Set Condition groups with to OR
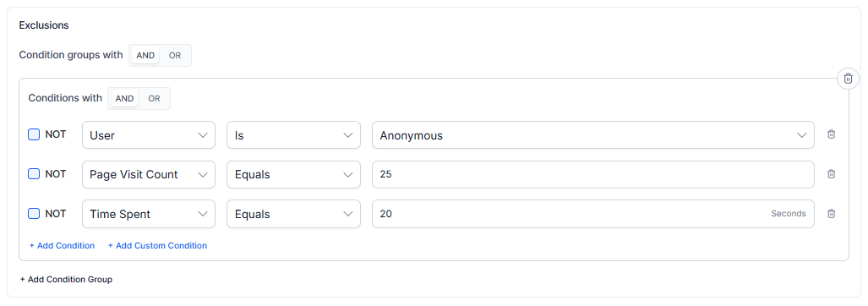The width and height of the screenshot is (868, 306). click(175, 55)
